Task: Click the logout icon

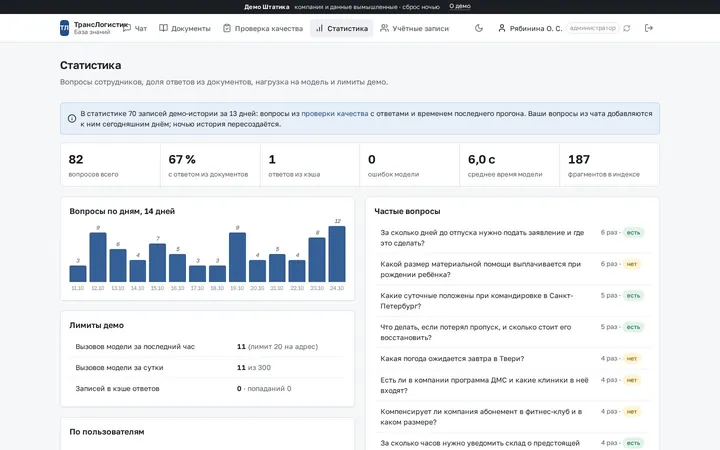Action: tap(648, 28)
